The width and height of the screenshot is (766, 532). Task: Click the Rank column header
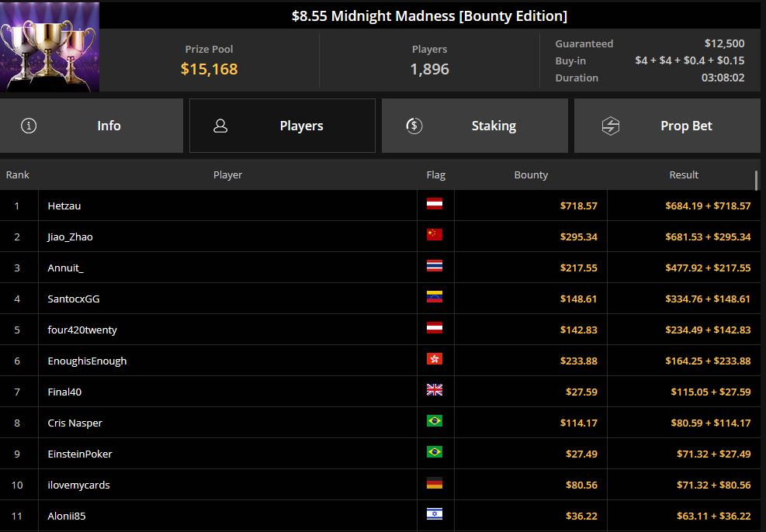coord(18,174)
